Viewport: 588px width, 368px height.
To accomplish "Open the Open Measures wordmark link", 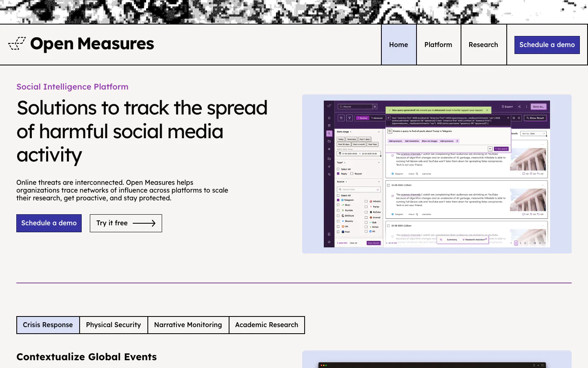I will [92, 44].
